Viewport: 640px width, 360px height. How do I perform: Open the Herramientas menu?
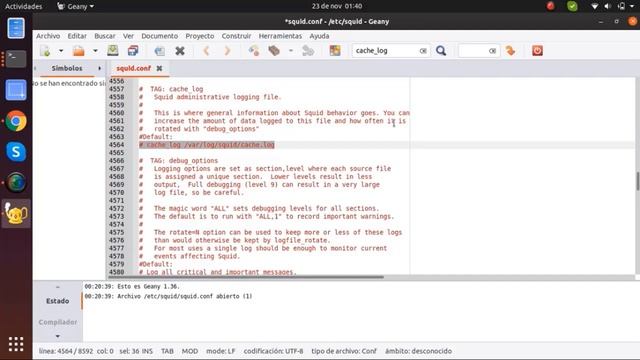coord(280,36)
